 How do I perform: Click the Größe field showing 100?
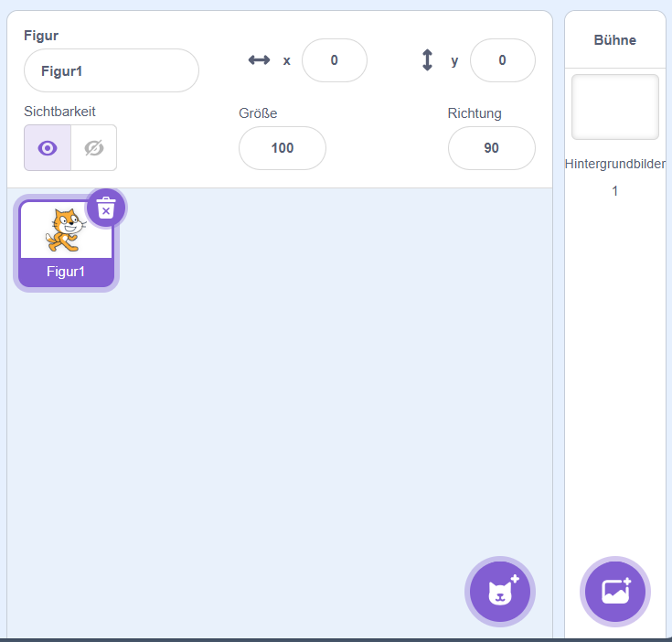282,148
